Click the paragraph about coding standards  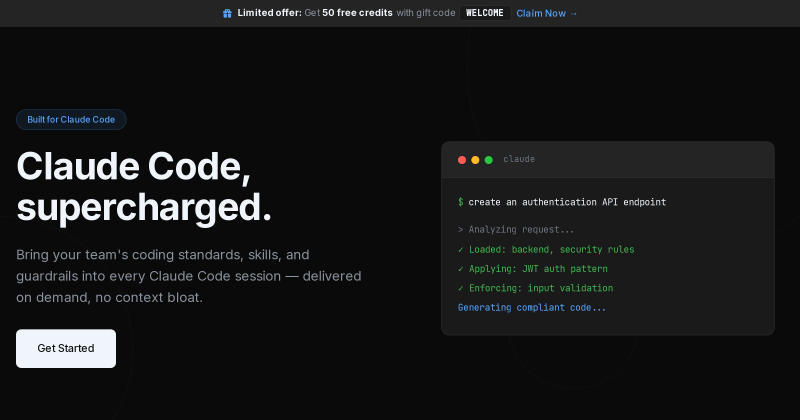point(189,276)
